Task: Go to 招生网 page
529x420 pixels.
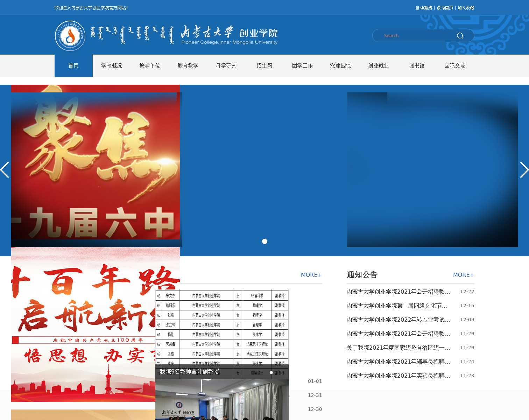Action: [x=264, y=65]
